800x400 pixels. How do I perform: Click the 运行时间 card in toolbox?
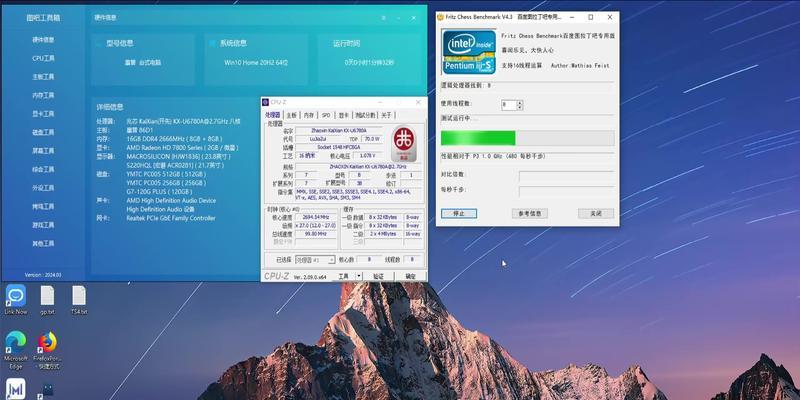369,60
